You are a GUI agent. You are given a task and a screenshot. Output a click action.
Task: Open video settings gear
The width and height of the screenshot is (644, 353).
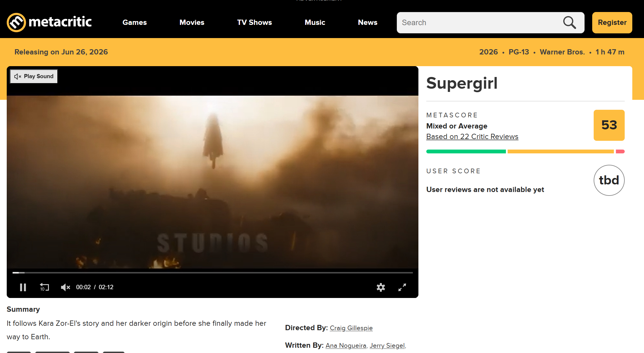click(381, 287)
